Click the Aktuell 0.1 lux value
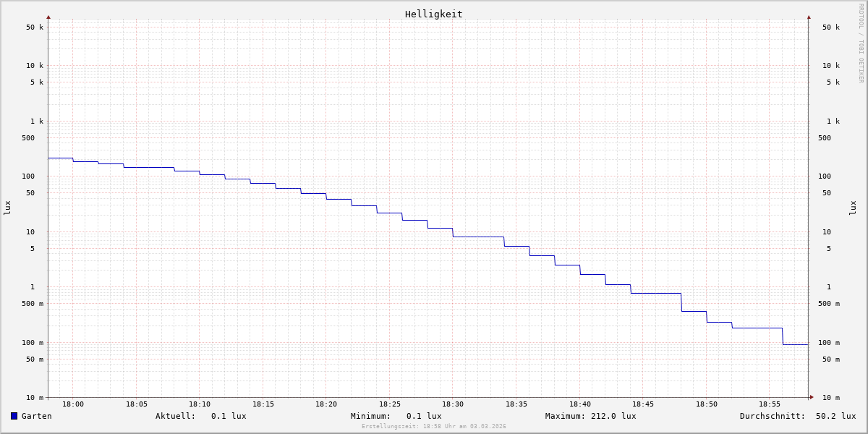Screen dimensions: 868x434 (229, 416)
